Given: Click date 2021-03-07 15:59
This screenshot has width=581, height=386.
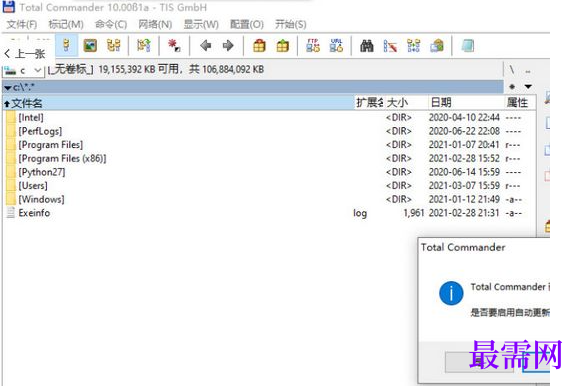Looking at the screenshot, I should tap(464, 186).
